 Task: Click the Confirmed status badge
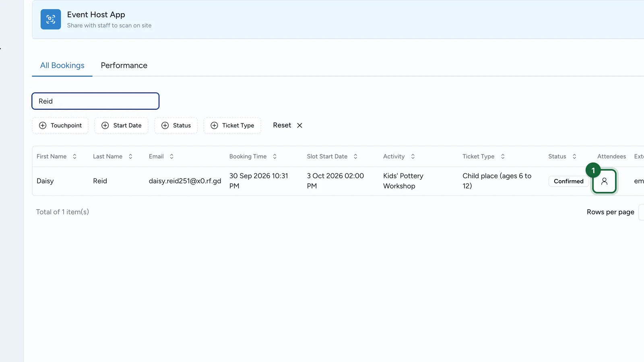click(568, 181)
